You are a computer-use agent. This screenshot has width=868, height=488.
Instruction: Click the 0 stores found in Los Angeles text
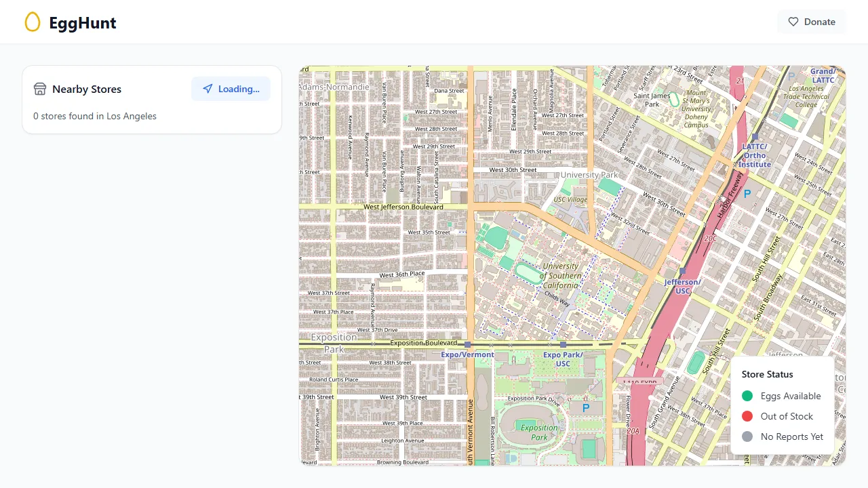coord(94,116)
